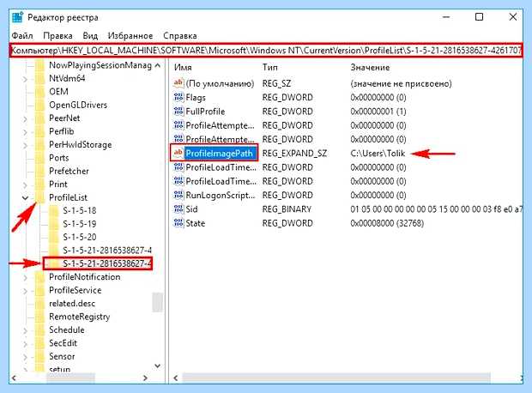
Task: Sort values by the Тип column header
Action: coord(269,67)
